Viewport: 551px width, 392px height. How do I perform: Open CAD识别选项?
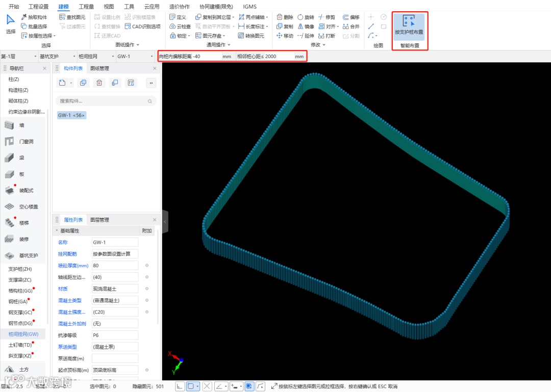(x=143, y=27)
